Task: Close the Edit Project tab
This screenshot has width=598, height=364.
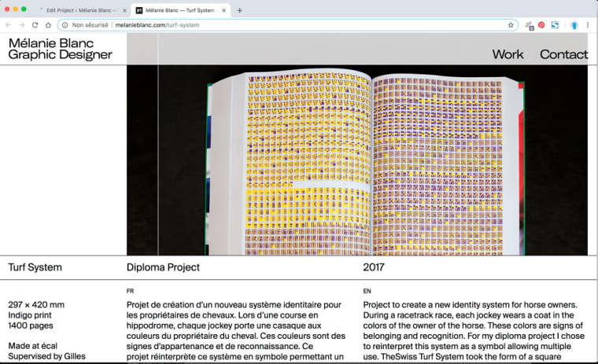Action: tap(124, 10)
